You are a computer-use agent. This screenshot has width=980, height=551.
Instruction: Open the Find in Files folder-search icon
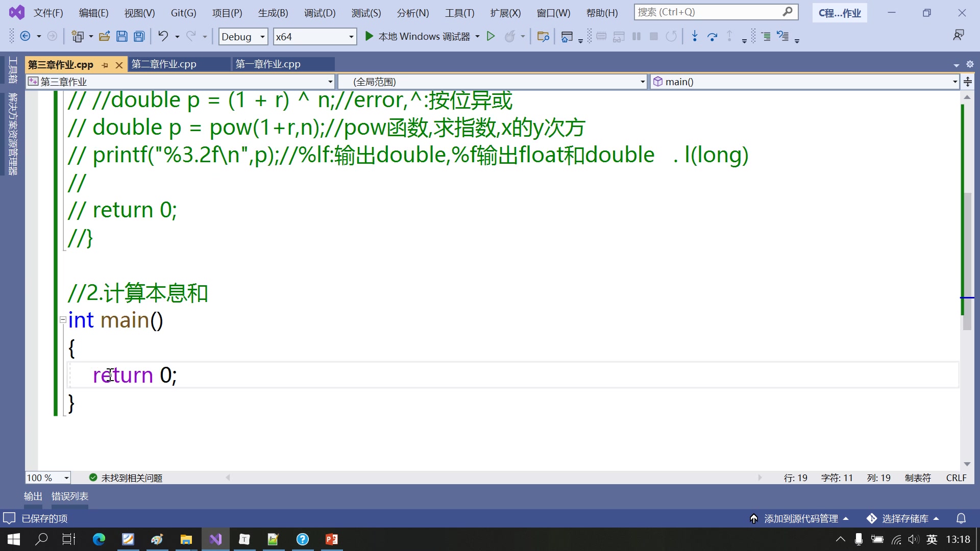tap(543, 36)
